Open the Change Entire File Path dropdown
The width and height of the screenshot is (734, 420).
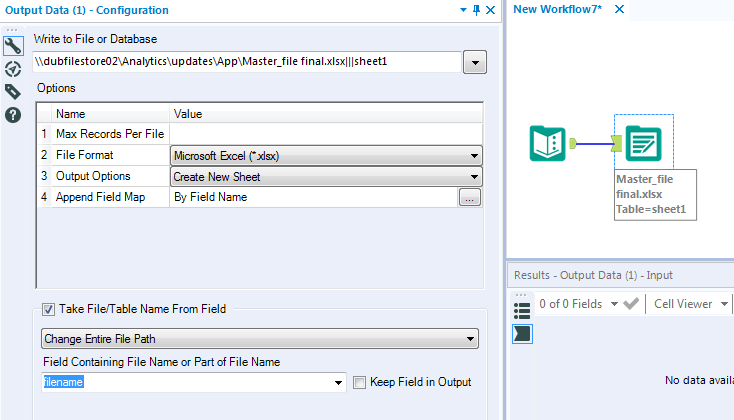coord(260,339)
